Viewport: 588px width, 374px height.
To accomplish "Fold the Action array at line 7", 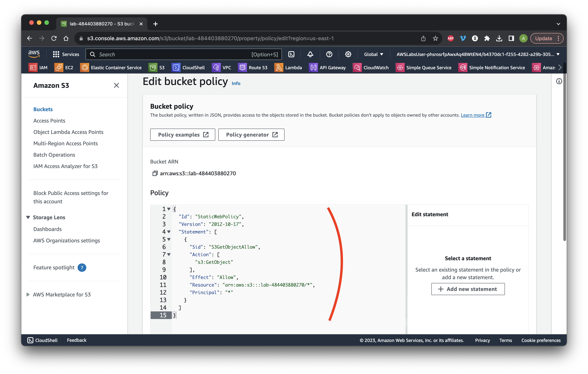I will click(169, 254).
